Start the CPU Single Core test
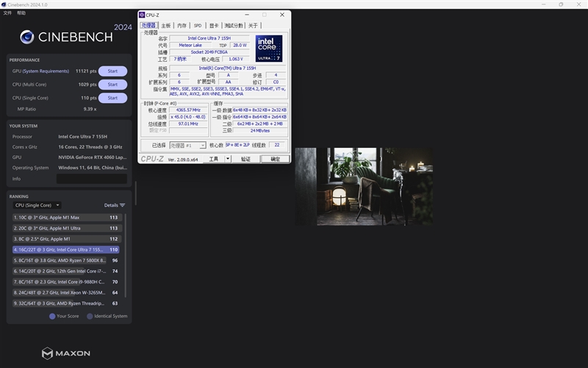 (112, 98)
